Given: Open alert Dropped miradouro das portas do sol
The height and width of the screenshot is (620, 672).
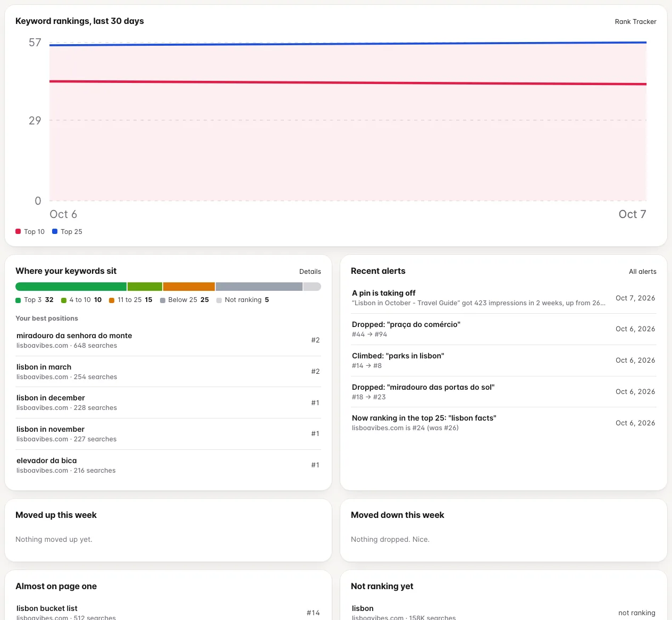Looking at the screenshot, I should click(503, 392).
